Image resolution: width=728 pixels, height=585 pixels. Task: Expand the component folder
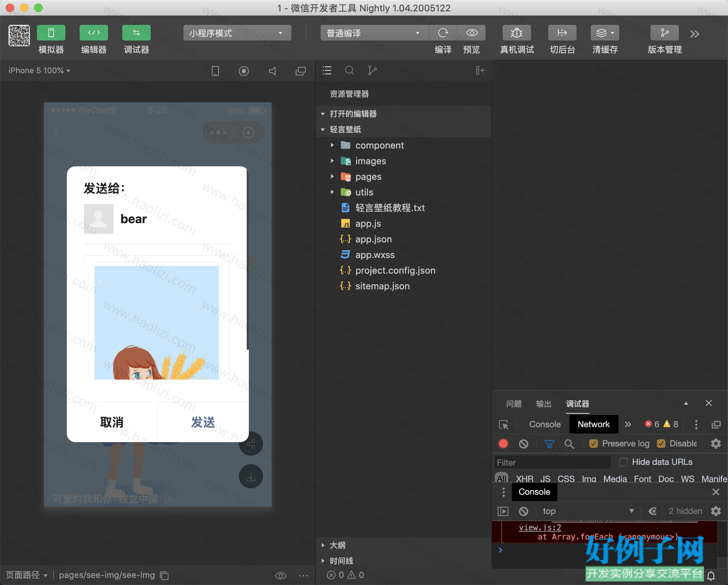[403, 145]
